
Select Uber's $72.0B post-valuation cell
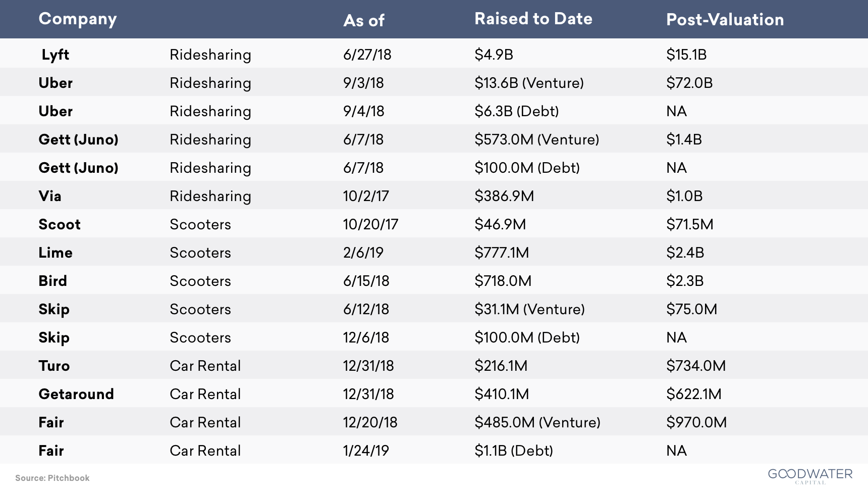point(689,83)
